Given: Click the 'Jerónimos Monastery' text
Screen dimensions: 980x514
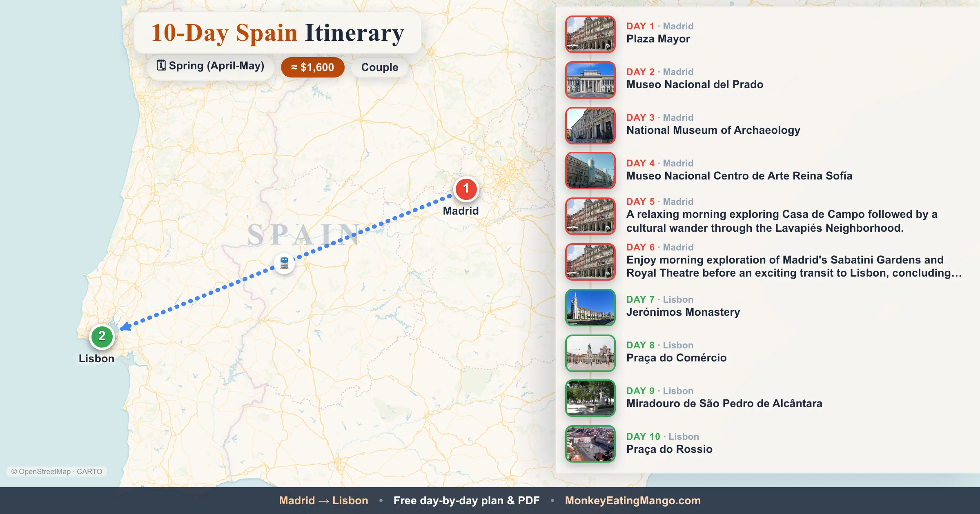Looking at the screenshot, I should click(683, 312).
